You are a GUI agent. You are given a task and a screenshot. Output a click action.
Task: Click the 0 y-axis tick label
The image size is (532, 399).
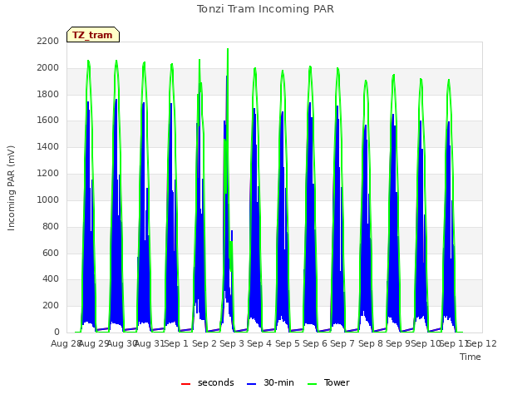[x=57, y=332]
